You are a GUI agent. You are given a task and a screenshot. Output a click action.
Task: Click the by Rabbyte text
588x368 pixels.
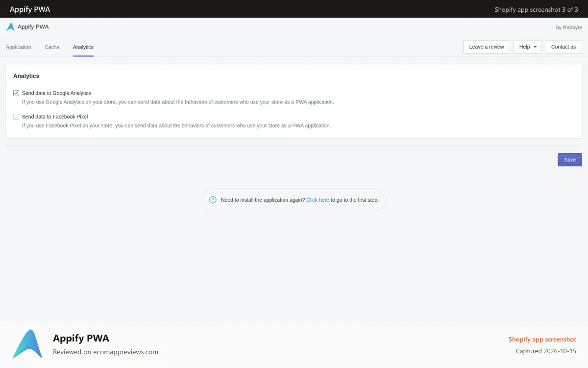[x=569, y=27]
